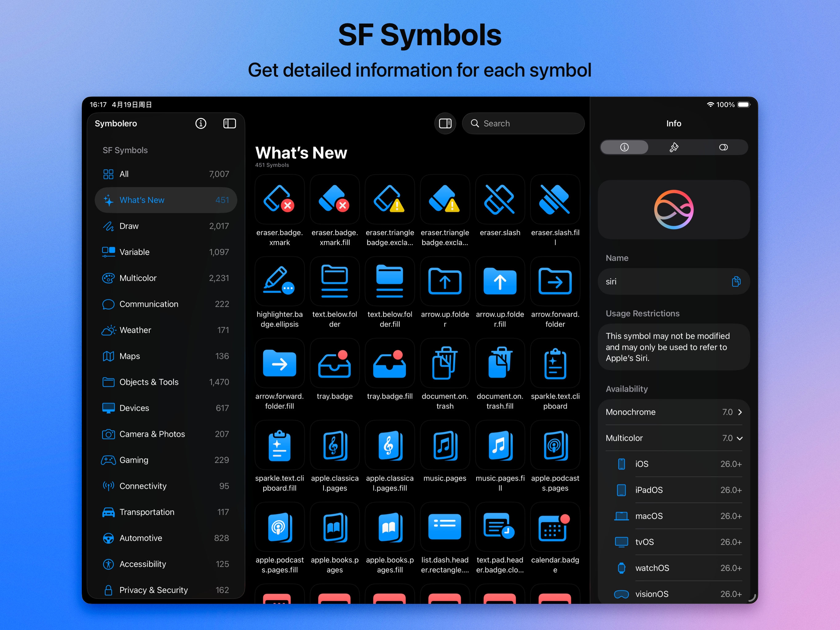Select the document.on.trash symbol
The height and width of the screenshot is (630, 840).
tap(445, 363)
